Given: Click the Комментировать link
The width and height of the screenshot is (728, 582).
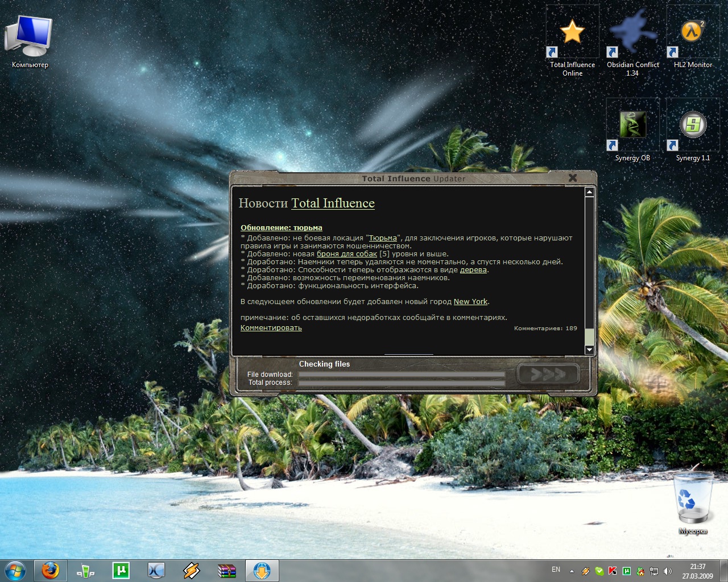Looking at the screenshot, I should (271, 328).
